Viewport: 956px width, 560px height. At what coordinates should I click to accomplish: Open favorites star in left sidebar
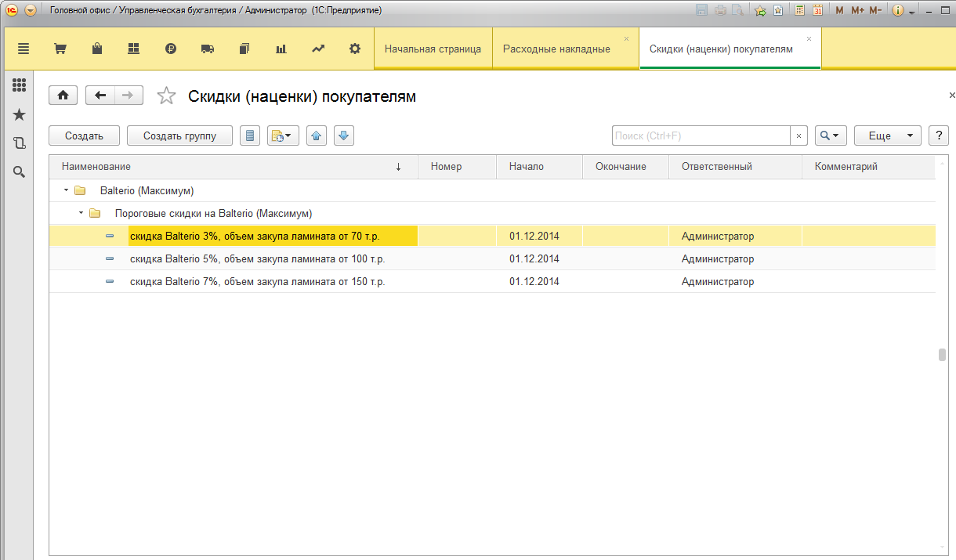[19, 115]
